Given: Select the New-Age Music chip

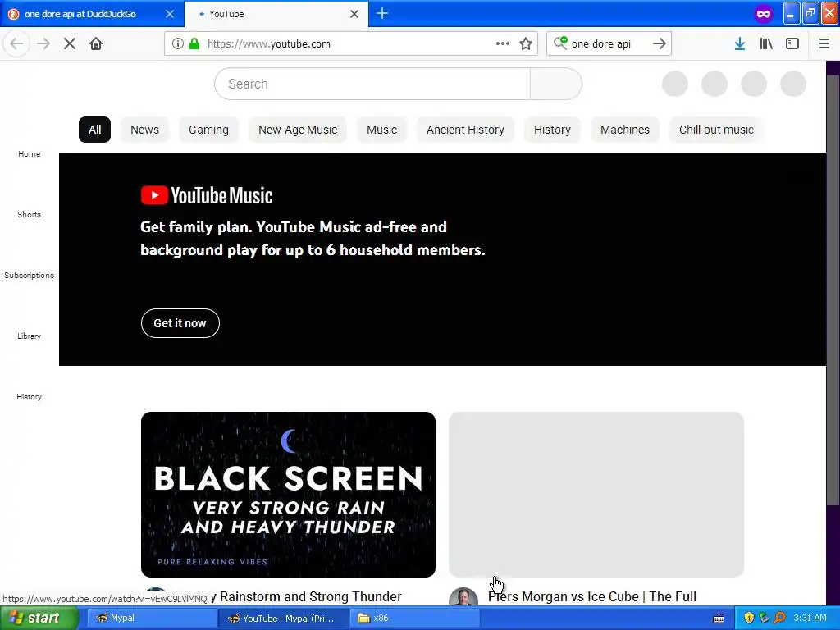Looking at the screenshot, I should click(x=298, y=130).
